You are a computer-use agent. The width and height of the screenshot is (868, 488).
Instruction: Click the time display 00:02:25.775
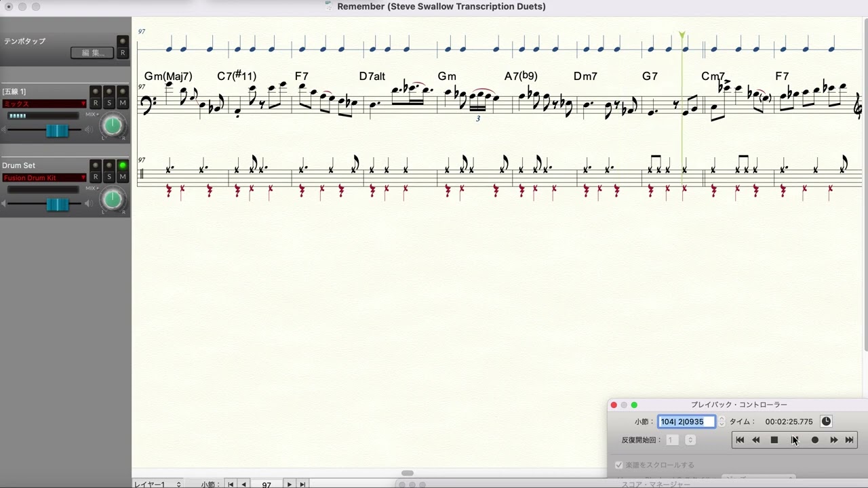coord(789,422)
